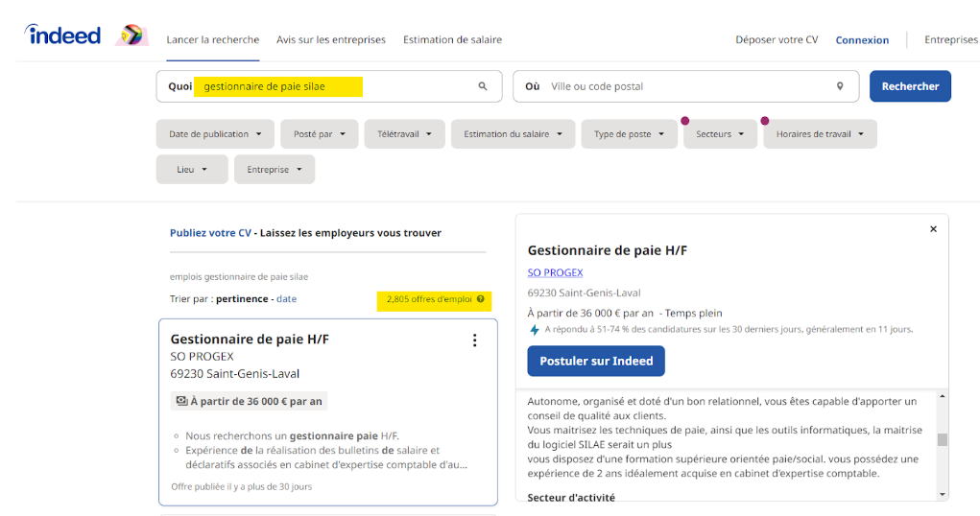Expand the Entreprise filter dropdown

point(275,170)
